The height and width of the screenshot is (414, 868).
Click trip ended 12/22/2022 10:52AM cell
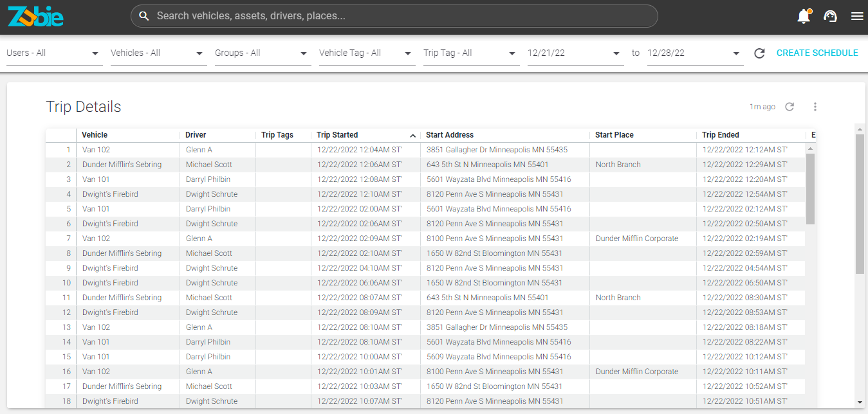(x=745, y=386)
